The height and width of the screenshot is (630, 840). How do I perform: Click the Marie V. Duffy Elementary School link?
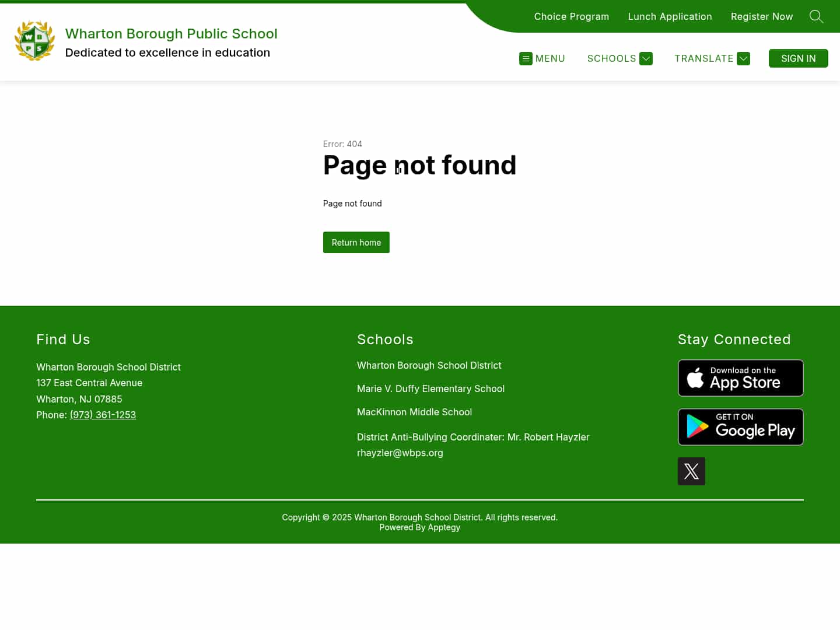(x=430, y=388)
